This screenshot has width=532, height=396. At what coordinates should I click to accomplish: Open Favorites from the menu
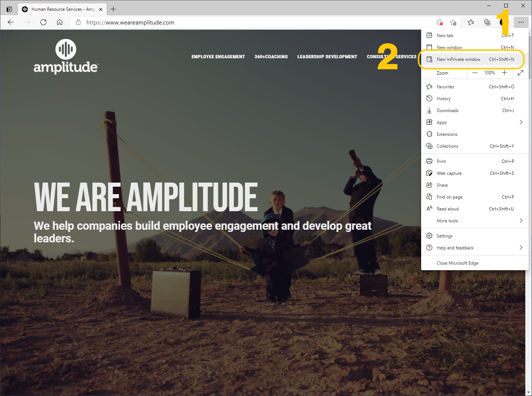pyautogui.click(x=475, y=86)
